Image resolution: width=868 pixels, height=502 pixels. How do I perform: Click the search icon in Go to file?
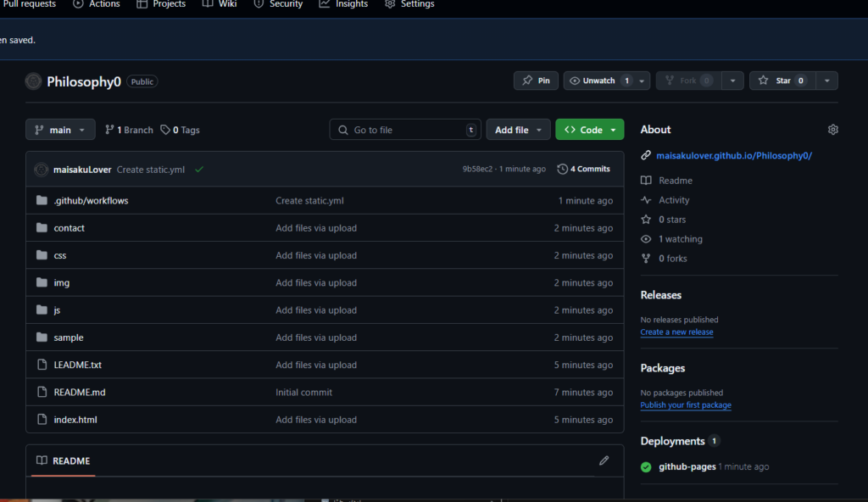click(343, 130)
